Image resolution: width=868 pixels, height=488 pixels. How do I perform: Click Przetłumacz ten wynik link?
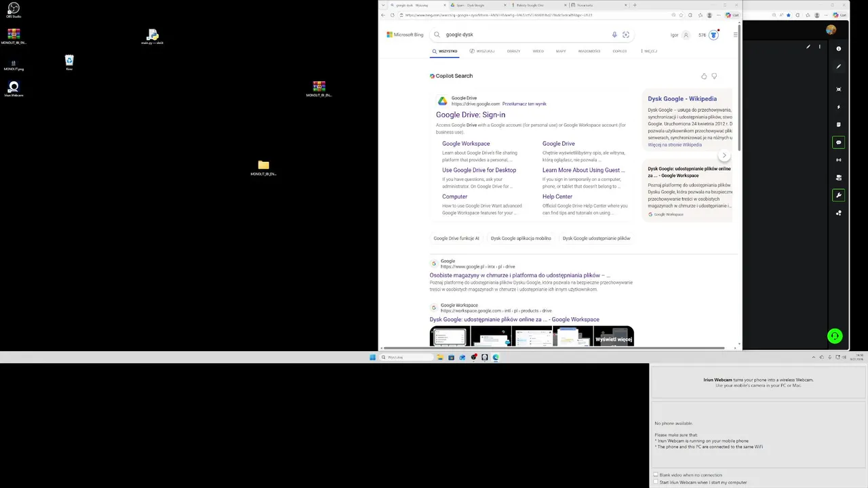tap(524, 104)
